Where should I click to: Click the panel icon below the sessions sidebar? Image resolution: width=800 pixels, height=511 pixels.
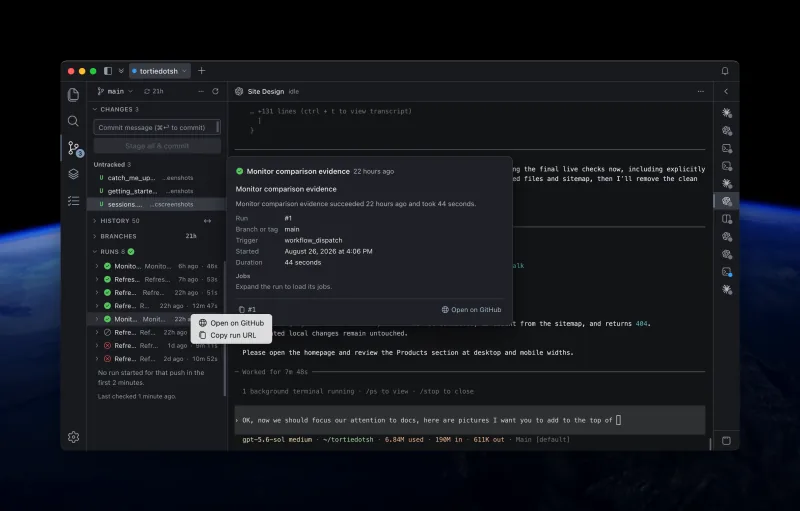[727, 441]
